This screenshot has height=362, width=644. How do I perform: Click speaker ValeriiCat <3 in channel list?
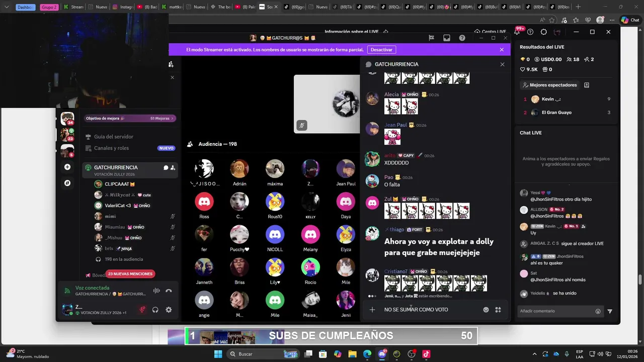pyautogui.click(x=118, y=206)
